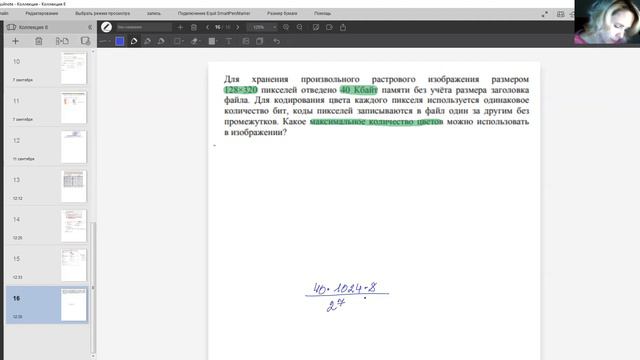
Task: Add a new page with the toolbar plus icon
Action: [180, 27]
